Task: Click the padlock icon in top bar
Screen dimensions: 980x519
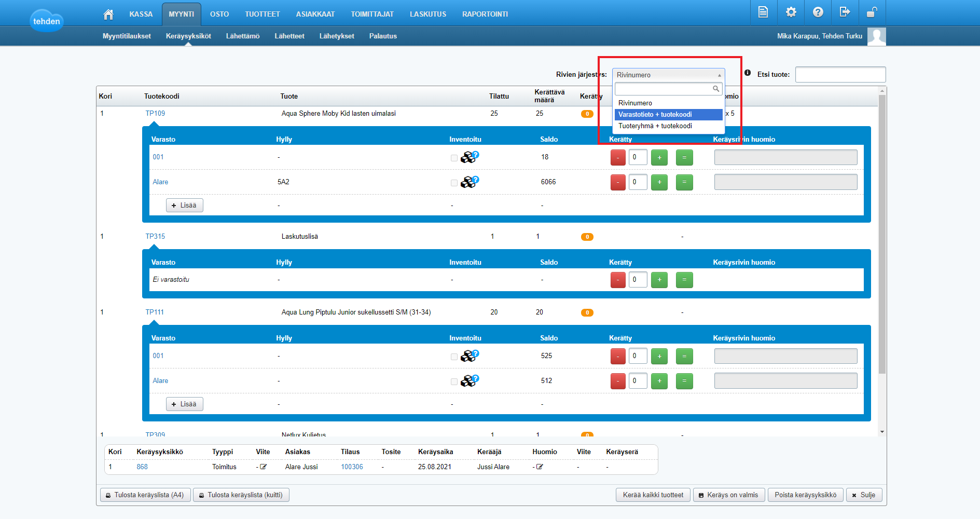Action: pyautogui.click(x=872, y=12)
